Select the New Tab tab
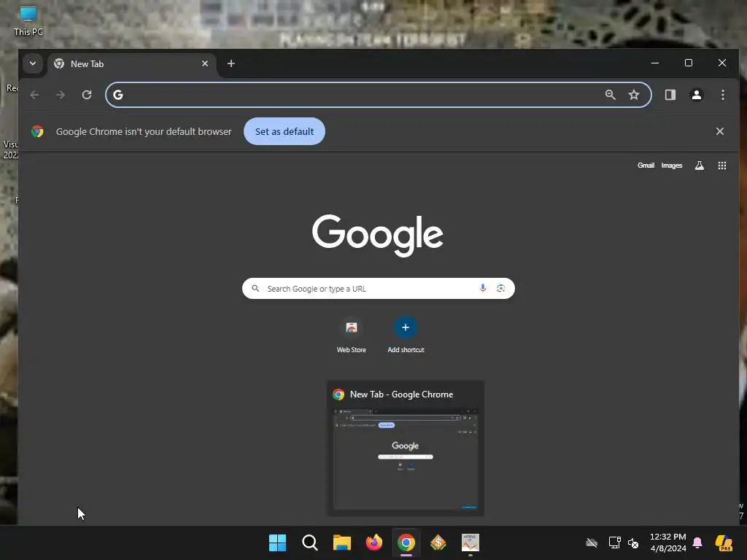Image resolution: width=747 pixels, height=560 pixels. pyautogui.click(x=132, y=64)
